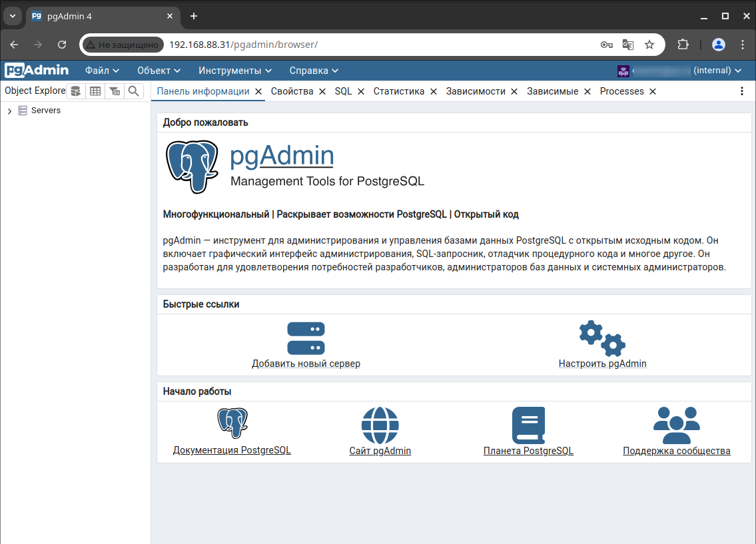
Task: Click the Servers group icon in the tree
Action: (23, 111)
